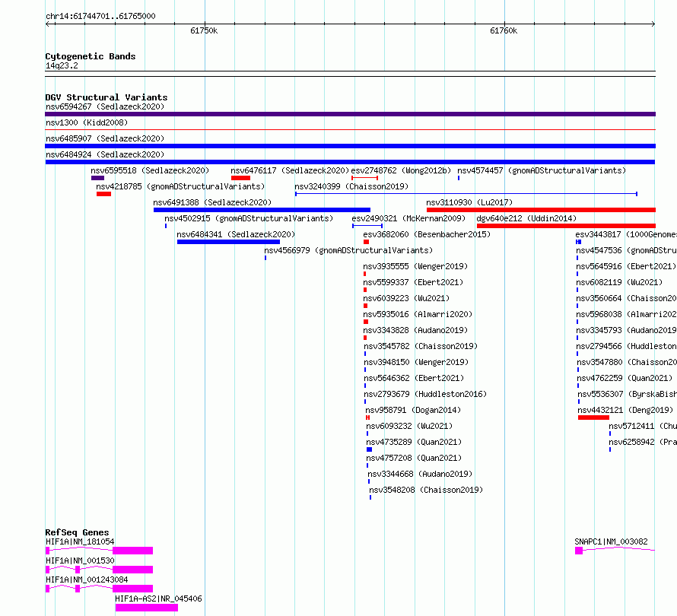
Task: Click the 61750k ruler position marker
Action: [x=204, y=30]
